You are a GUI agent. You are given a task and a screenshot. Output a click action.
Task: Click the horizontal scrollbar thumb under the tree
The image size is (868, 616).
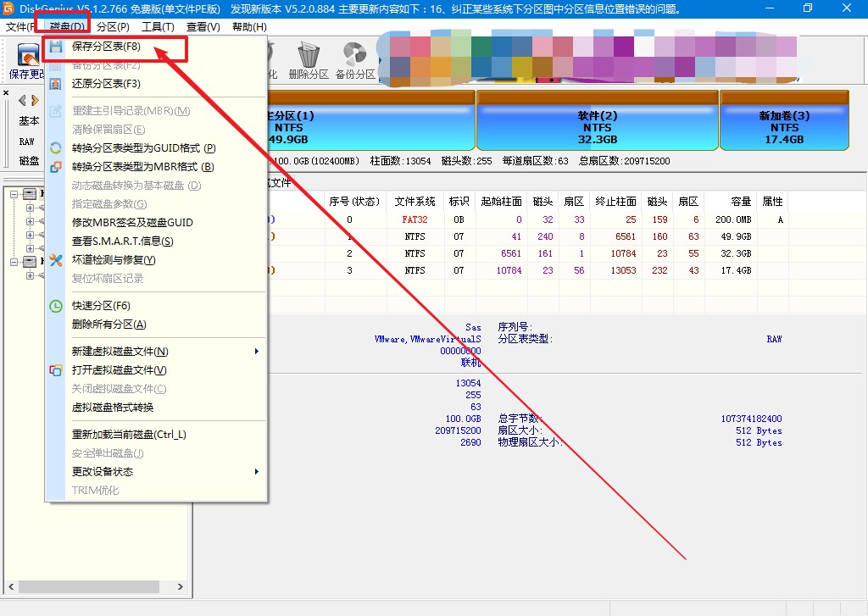click(88, 586)
